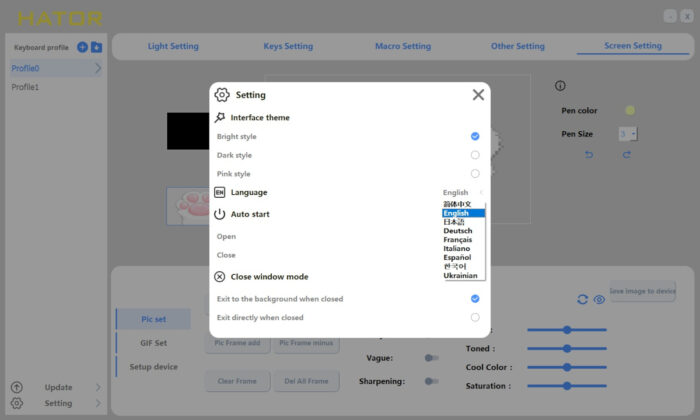Switch to the Light Setting tab
The image size is (700, 420).
pyautogui.click(x=173, y=46)
